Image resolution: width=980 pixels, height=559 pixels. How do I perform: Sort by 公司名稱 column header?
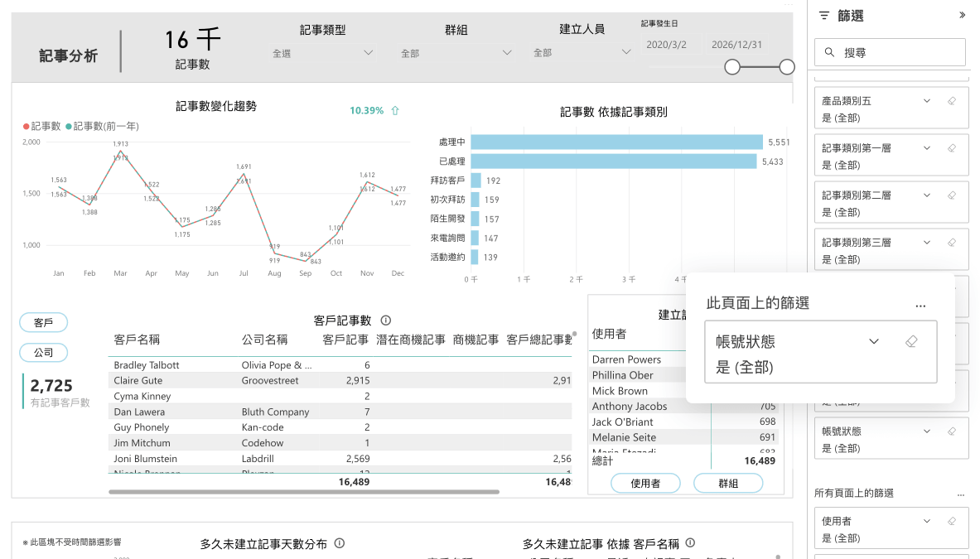pyautogui.click(x=264, y=340)
